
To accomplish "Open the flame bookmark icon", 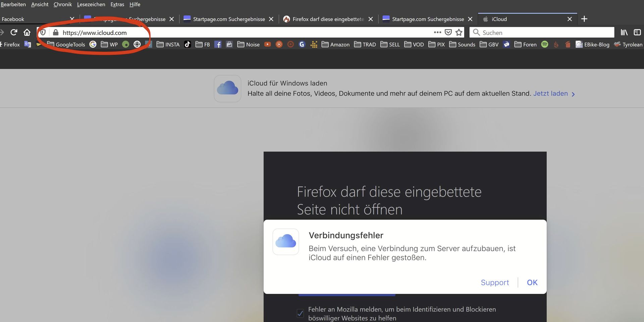I will pyautogui.click(x=556, y=44).
